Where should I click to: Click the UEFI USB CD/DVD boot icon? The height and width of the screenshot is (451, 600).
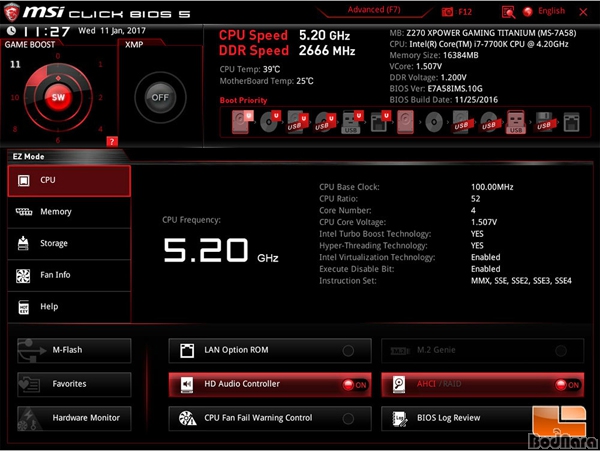pos(325,122)
